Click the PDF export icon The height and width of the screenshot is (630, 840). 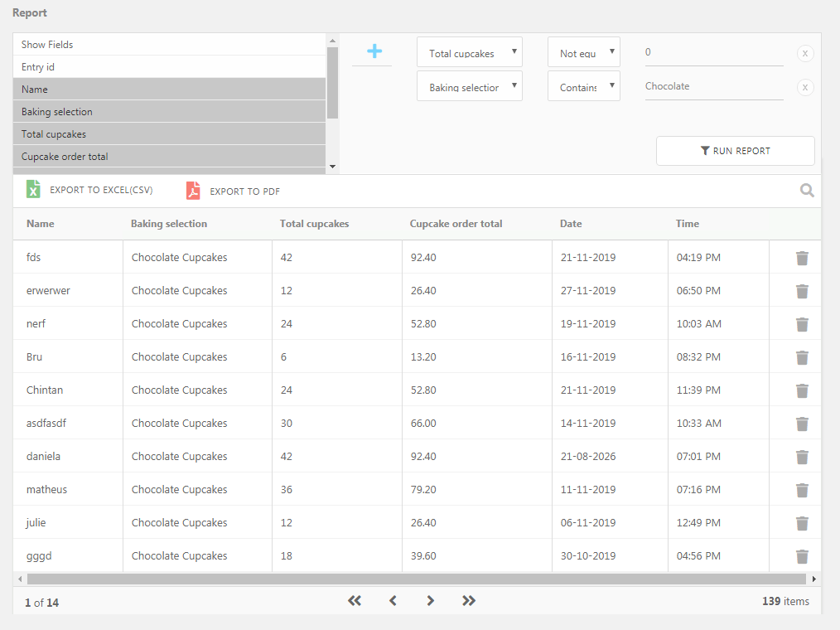[x=193, y=191]
